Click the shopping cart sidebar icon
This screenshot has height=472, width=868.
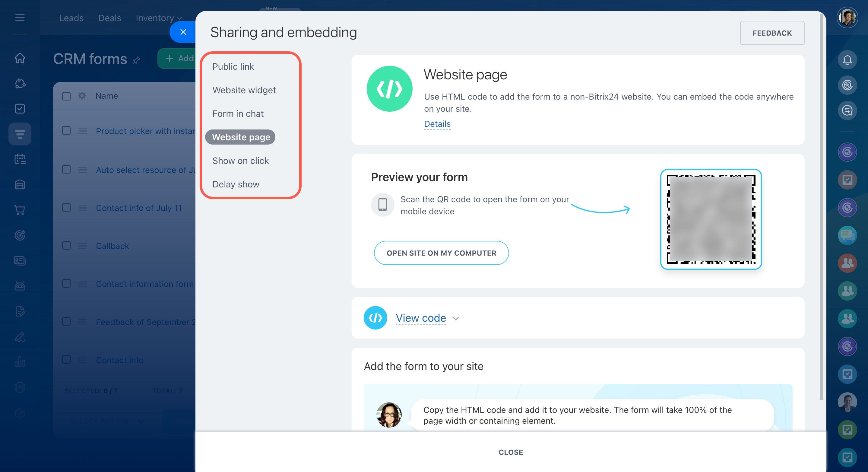[x=20, y=210]
